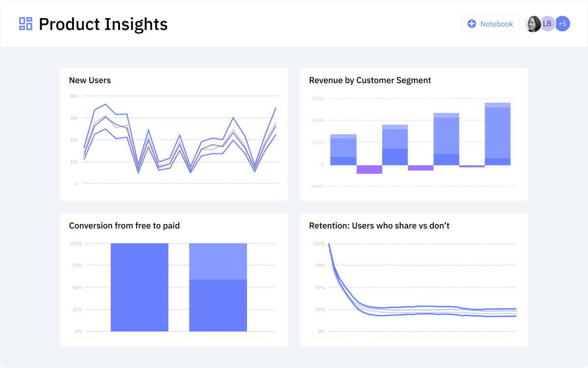
Task: Open the Product Insights dashboard title
Action: coord(103,24)
